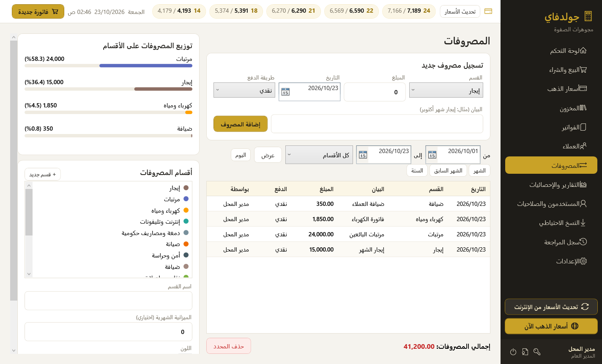Viewport: 602px width, 364px height.
Task: Click فاتورة جديدة button in top bar
Action: pyautogui.click(x=38, y=11)
